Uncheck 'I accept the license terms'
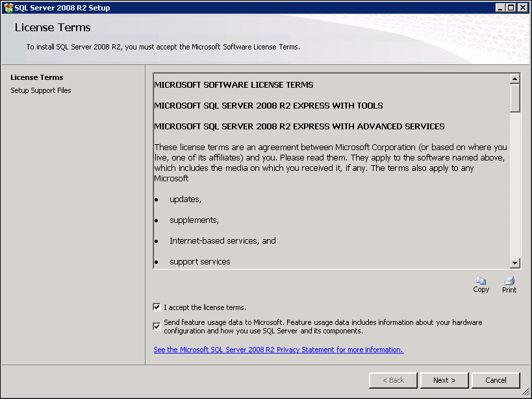 [x=157, y=307]
